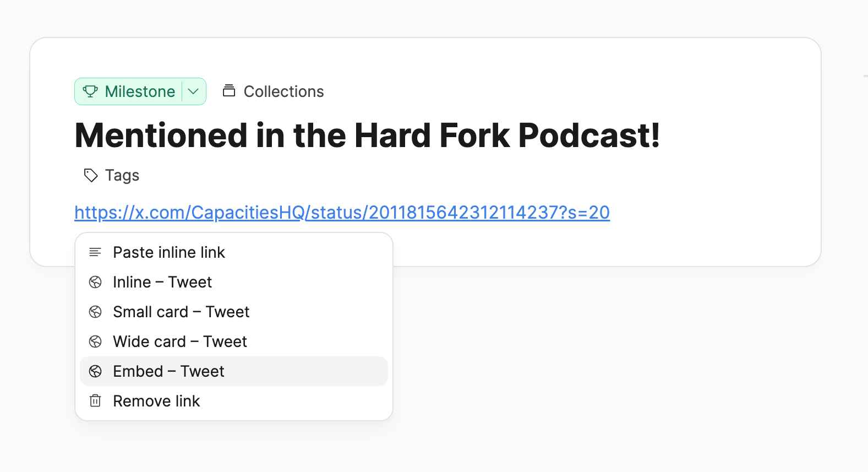This screenshot has height=472, width=868.
Task: Click the globe icon beside Small card – Tweet
Action: 95,312
